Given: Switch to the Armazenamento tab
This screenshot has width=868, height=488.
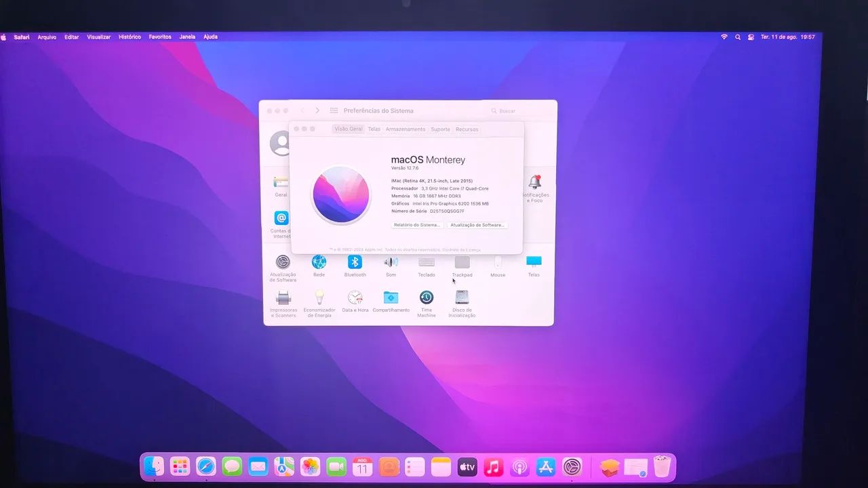Looking at the screenshot, I should pyautogui.click(x=406, y=129).
